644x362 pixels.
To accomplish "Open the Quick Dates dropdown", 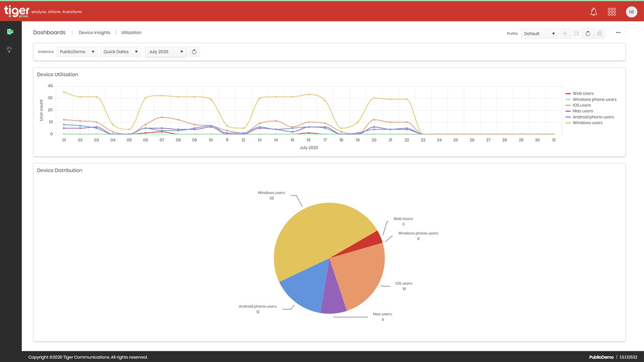I will pyautogui.click(x=120, y=52).
